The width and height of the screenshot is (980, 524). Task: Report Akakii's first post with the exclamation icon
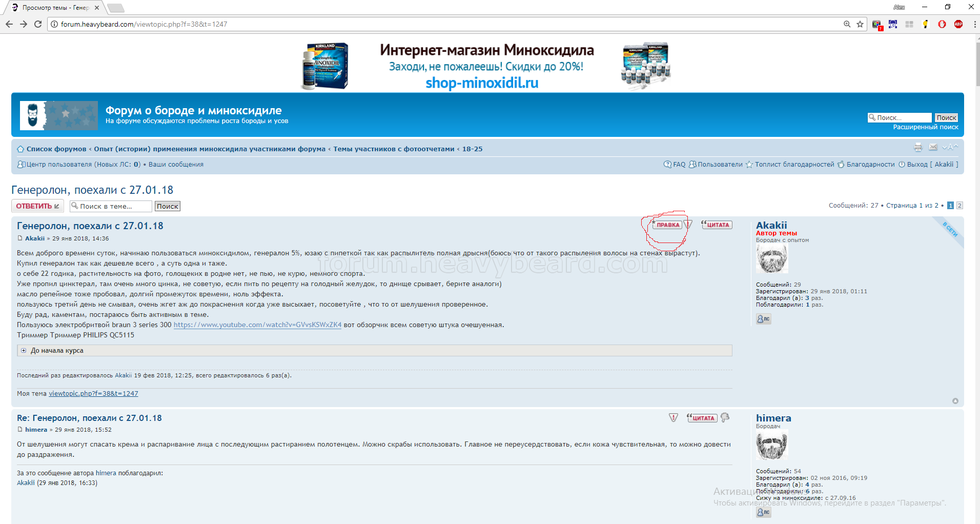pos(688,225)
